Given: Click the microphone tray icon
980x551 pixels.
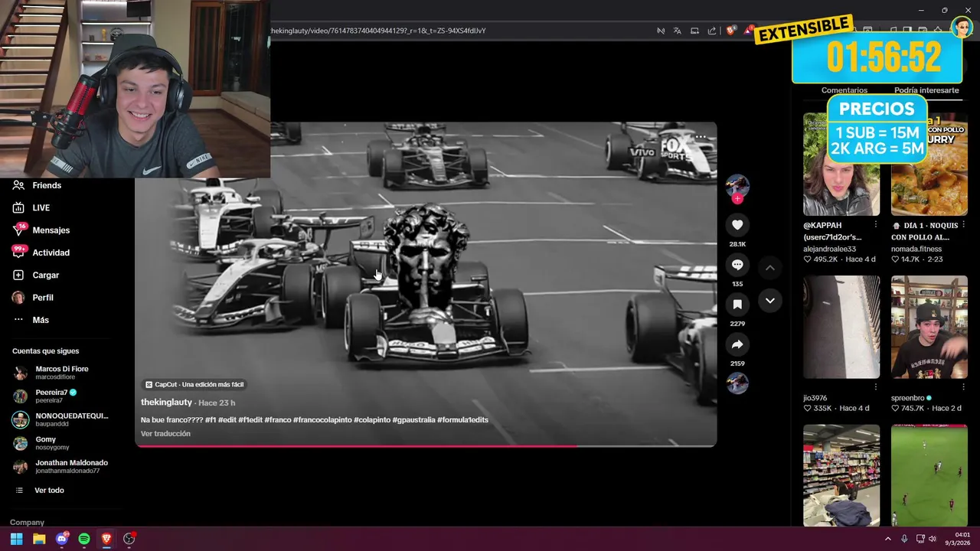Looking at the screenshot, I should point(905,539).
